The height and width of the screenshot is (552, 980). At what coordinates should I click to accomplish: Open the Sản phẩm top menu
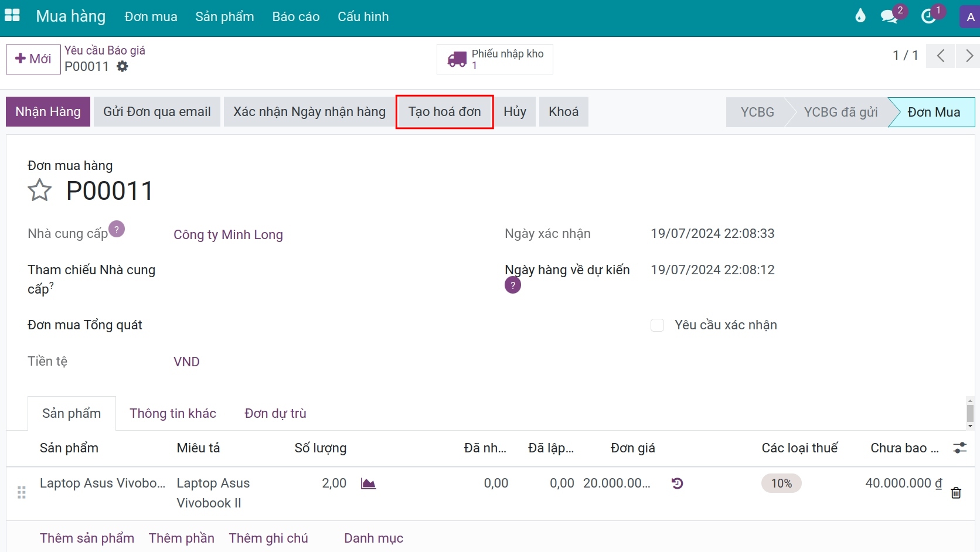[224, 17]
